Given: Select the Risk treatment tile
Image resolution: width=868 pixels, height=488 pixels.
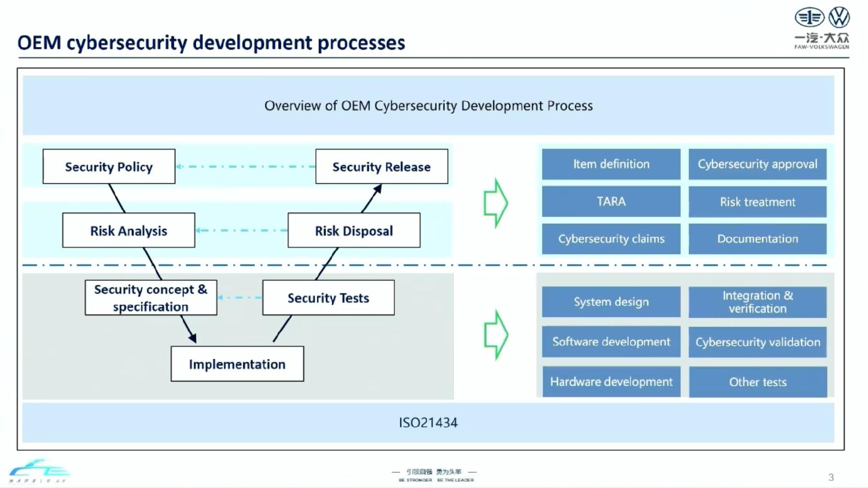Looking at the screenshot, I should (x=758, y=202).
